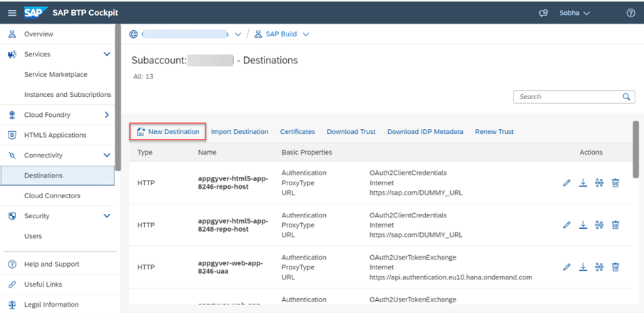The width and height of the screenshot is (644, 313).
Task: Edit appgyver-html5-app-8248-repo-host destination
Action: [x=567, y=225]
